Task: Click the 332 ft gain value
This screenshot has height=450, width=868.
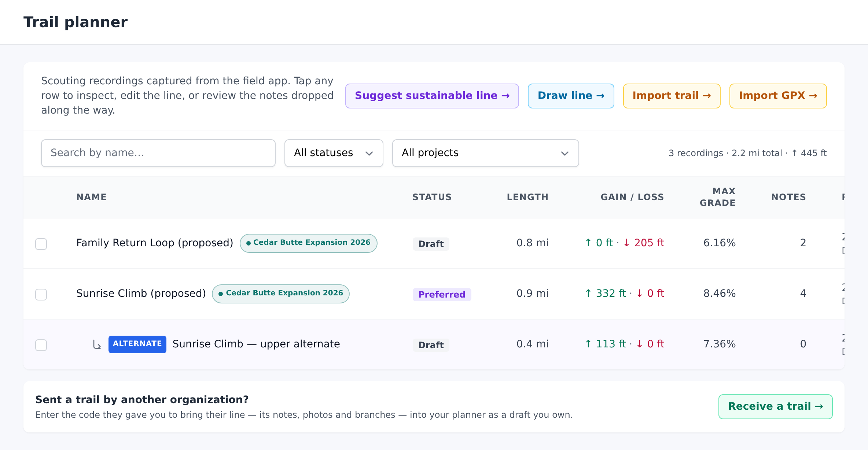Action: pos(606,294)
